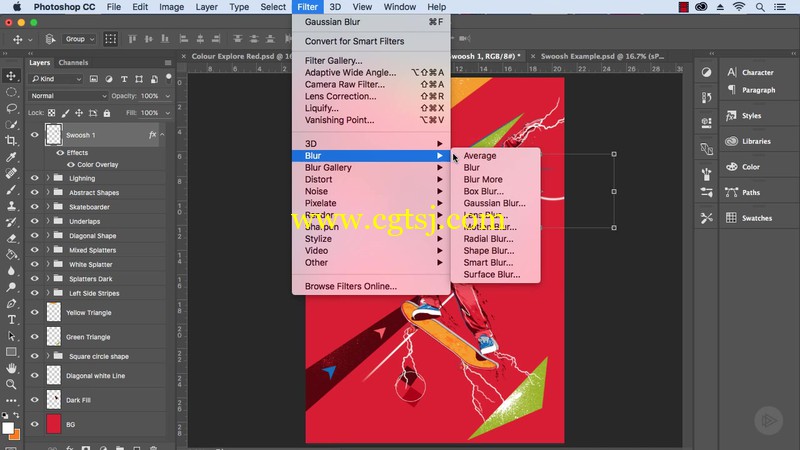Screen dimensions: 800x450
Task: Select the Move tool in the toolbar
Action: click(x=11, y=76)
